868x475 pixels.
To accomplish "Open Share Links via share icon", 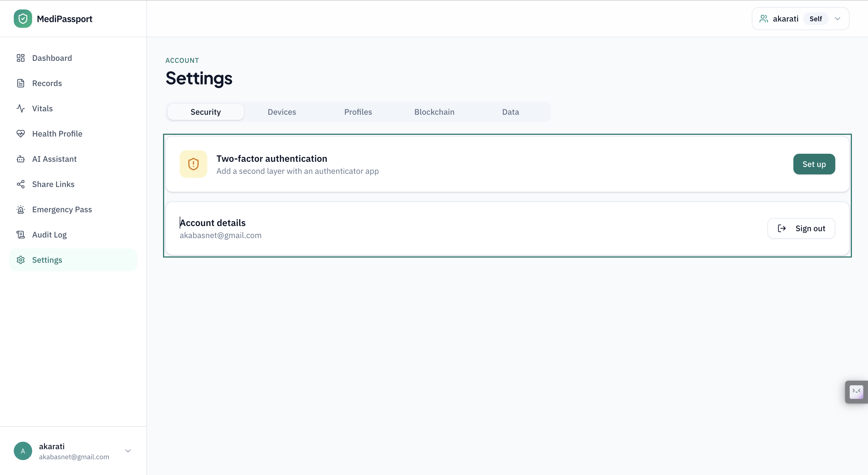I will pyautogui.click(x=21, y=184).
